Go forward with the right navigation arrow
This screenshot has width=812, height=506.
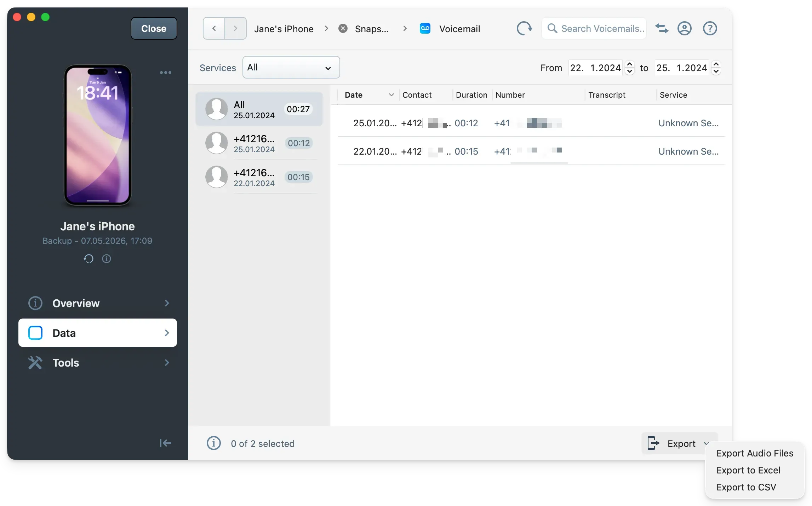click(235, 28)
